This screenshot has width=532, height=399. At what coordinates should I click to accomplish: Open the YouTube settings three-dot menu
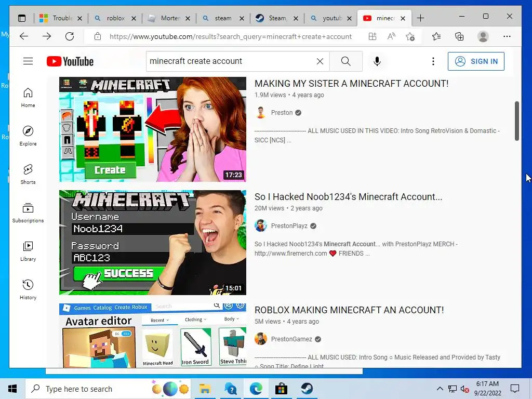pyautogui.click(x=433, y=61)
